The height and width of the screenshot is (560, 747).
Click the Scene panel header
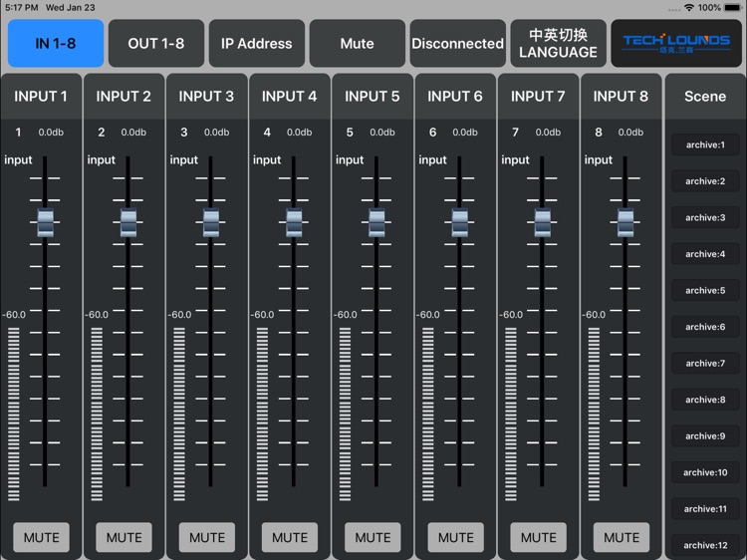pos(705,97)
